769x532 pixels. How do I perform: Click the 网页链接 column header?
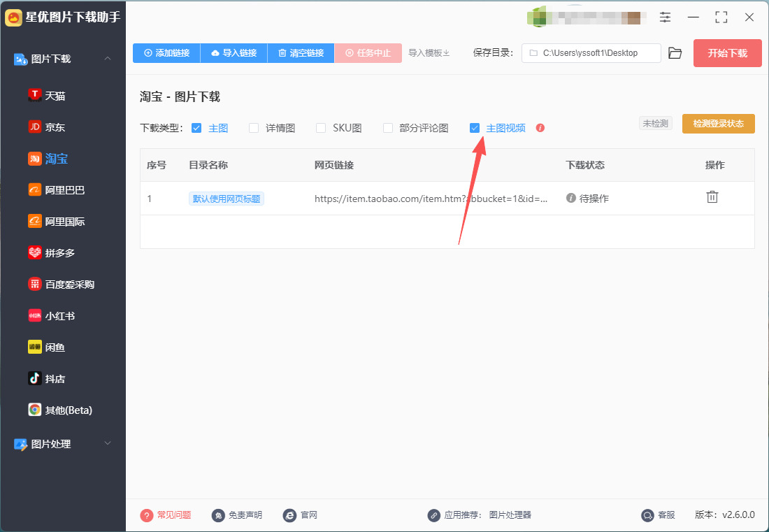click(334, 165)
